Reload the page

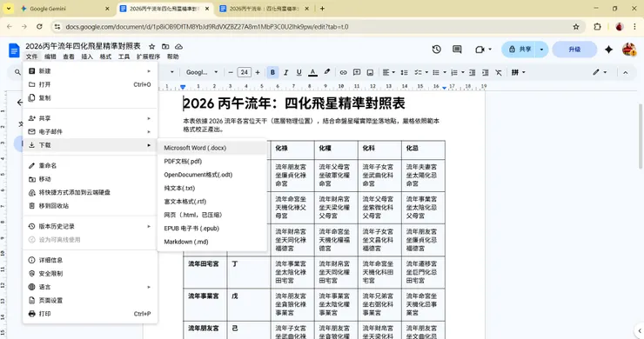coord(39,27)
